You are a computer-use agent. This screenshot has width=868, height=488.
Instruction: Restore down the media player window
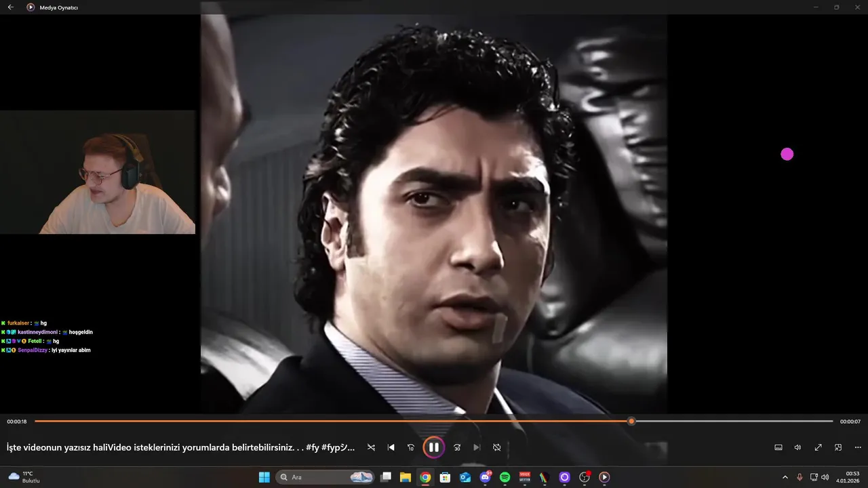836,7
